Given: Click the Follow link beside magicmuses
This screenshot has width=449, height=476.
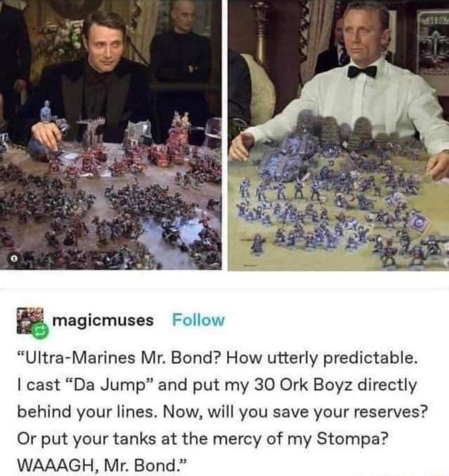Looking at the screenshot, I should pos(198,320).
